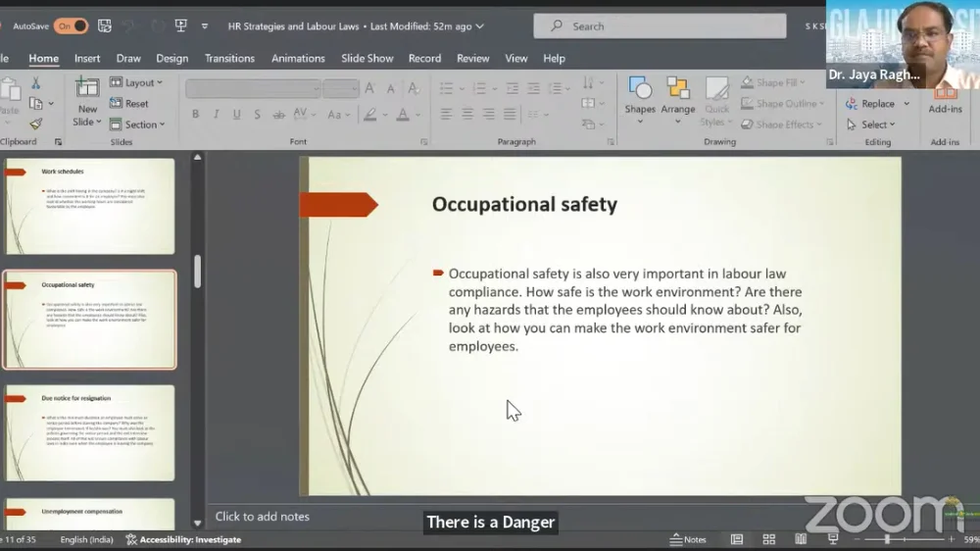The width and height of the screenshot is (980, 551).
Task: Open the Transitions ribbon tab
Action: tap(229, 59)
